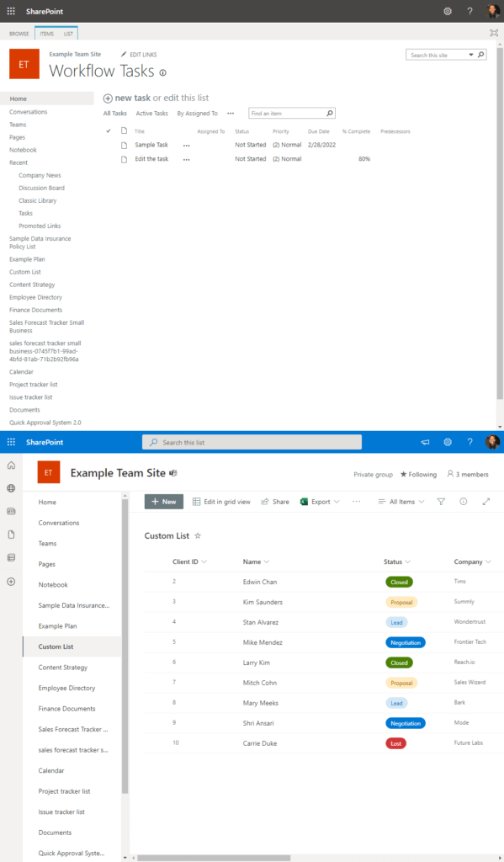Click megaphone icon in blue header

click(426, 442)
